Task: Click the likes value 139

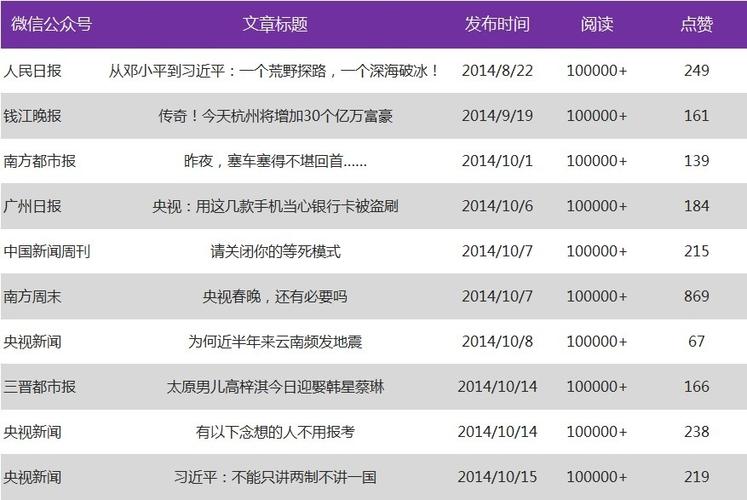Action: tap(697, 161)
